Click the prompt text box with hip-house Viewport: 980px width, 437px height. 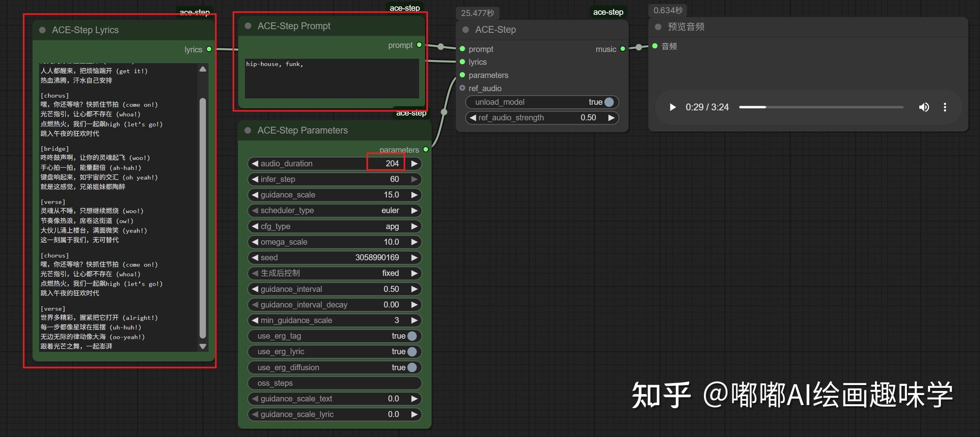pyautogui.click(x=332, y=78)
